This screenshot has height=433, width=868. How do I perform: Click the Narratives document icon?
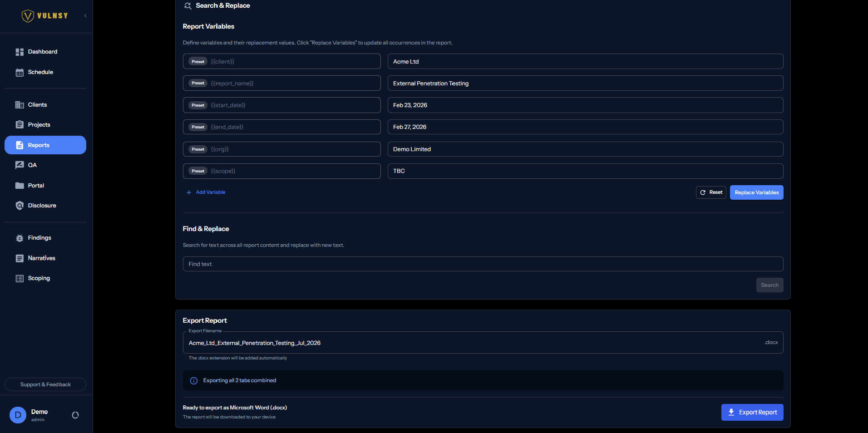[20, 258]
